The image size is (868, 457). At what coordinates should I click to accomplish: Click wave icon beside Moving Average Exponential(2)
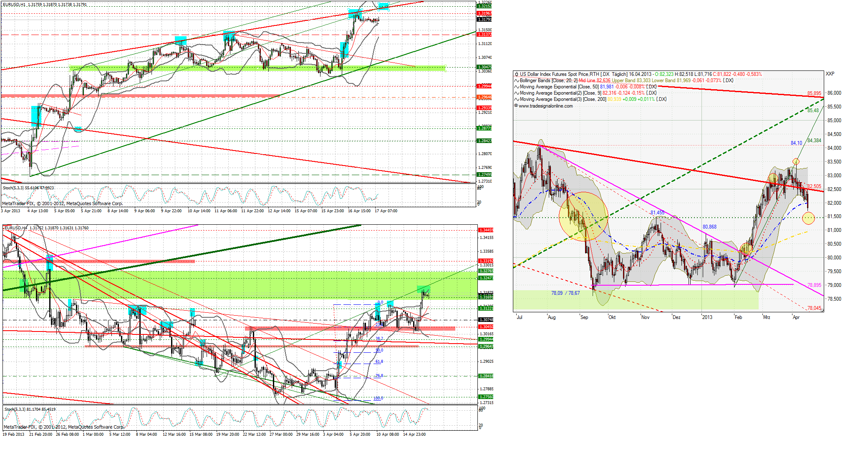coord(517,93)
